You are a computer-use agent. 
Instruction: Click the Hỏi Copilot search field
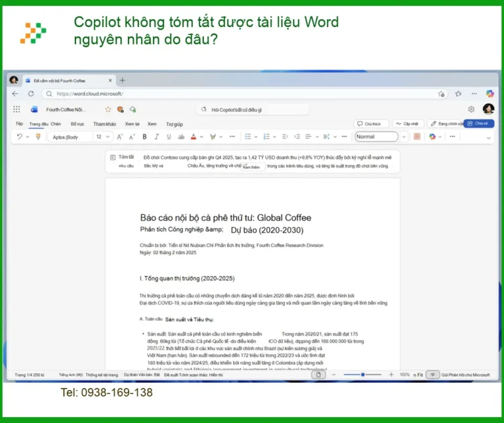coord(253,110)
